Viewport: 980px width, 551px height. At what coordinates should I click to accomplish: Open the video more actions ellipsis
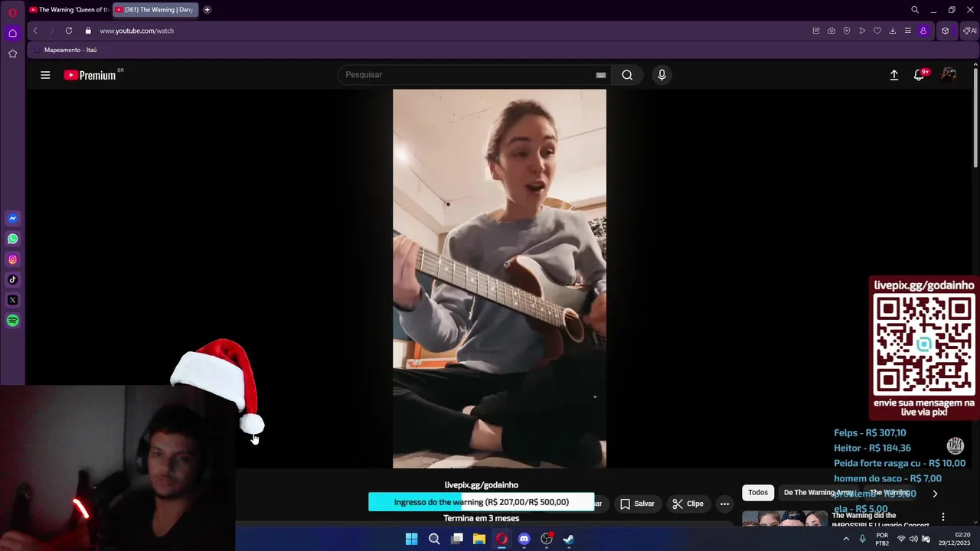[724, 504]
